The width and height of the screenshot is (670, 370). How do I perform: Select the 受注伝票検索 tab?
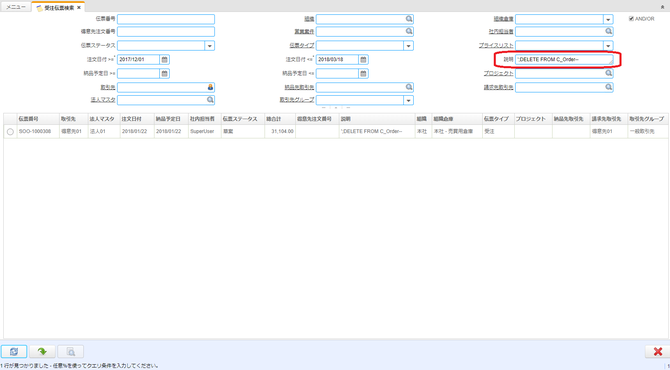pyautogui.click(x=59, y=8)
